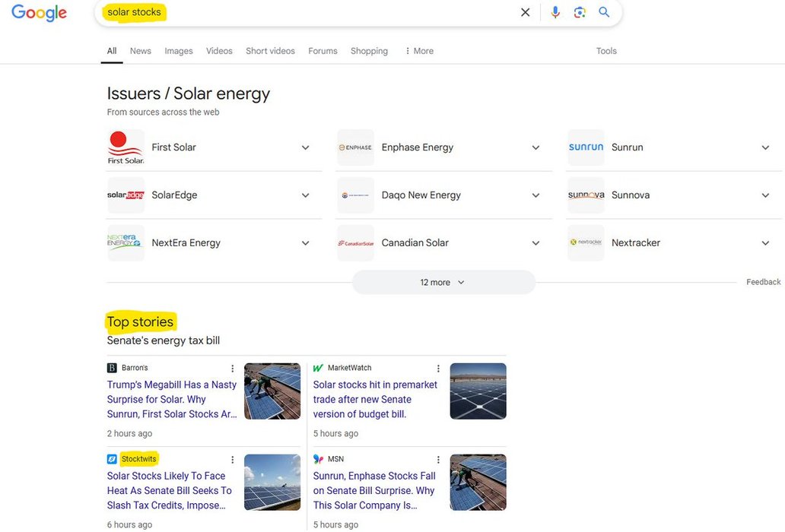Viewport: 785px width, 532px height.
Task: Click the magnifying glass search icon
Action: (604, 12)
